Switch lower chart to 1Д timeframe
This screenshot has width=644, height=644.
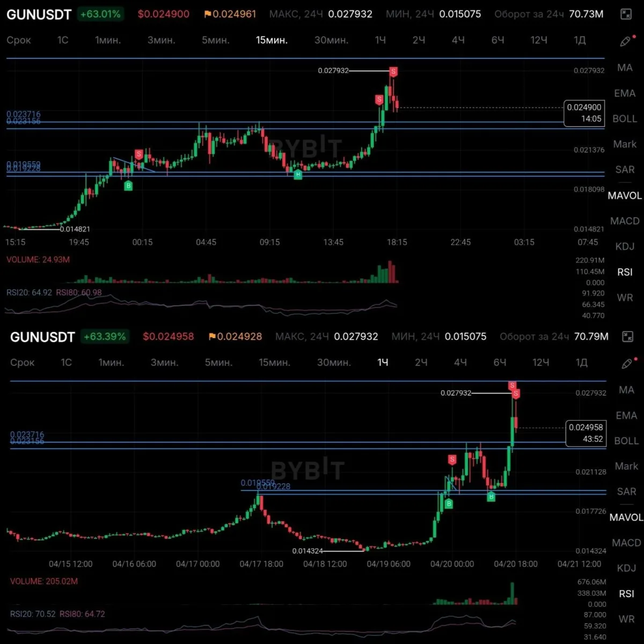pyautogui.click(x=582, y=363)
